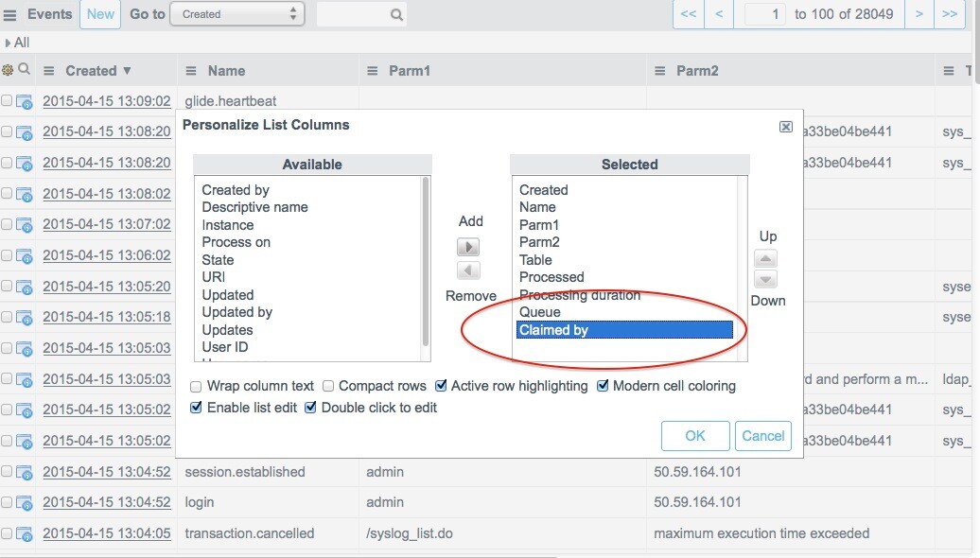Open the Events hamburger menu icon
The image size is (980, 558).
click(10, 14)
